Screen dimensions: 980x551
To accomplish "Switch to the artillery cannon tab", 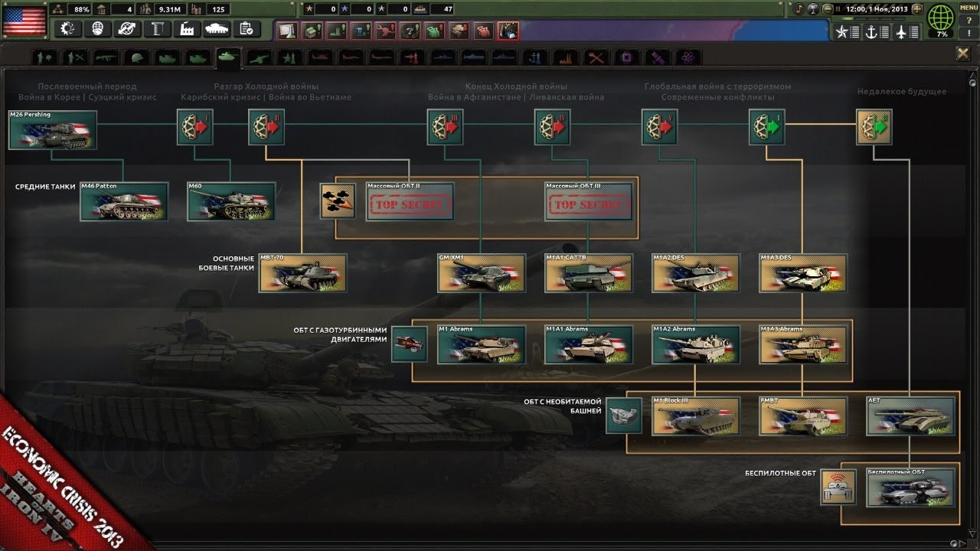I will coord(259,57).
